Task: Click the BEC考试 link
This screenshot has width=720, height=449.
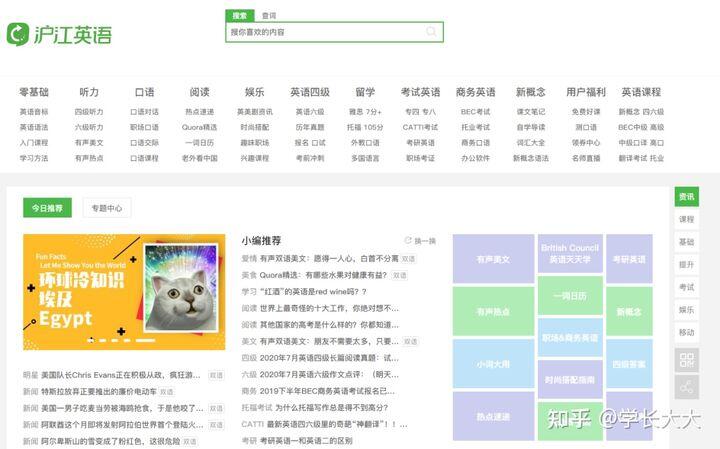Action: (x=476, y=112)
